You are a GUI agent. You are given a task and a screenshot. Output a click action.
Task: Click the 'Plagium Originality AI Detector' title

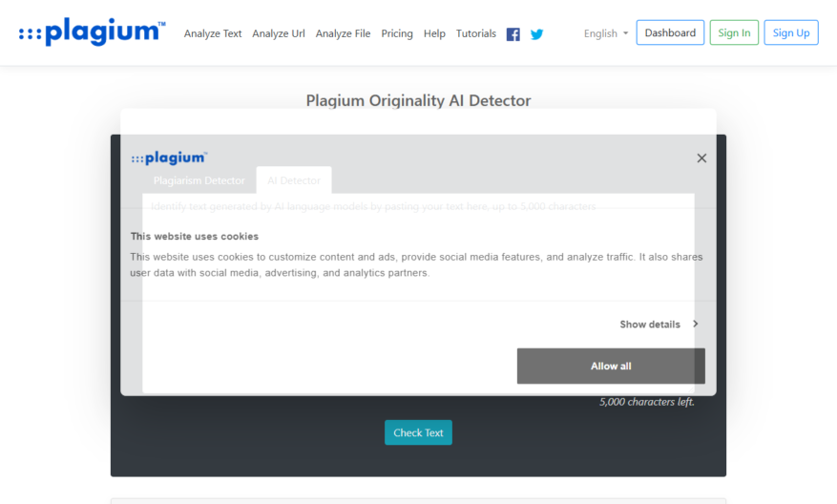tap(418, 100)
